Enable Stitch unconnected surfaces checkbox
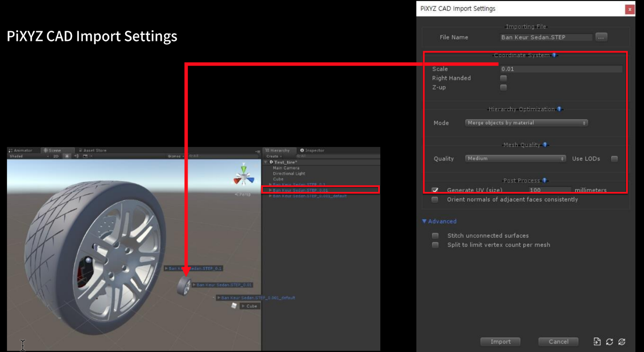644x352 pixels. pyautogui.click(x=435, y=236)
